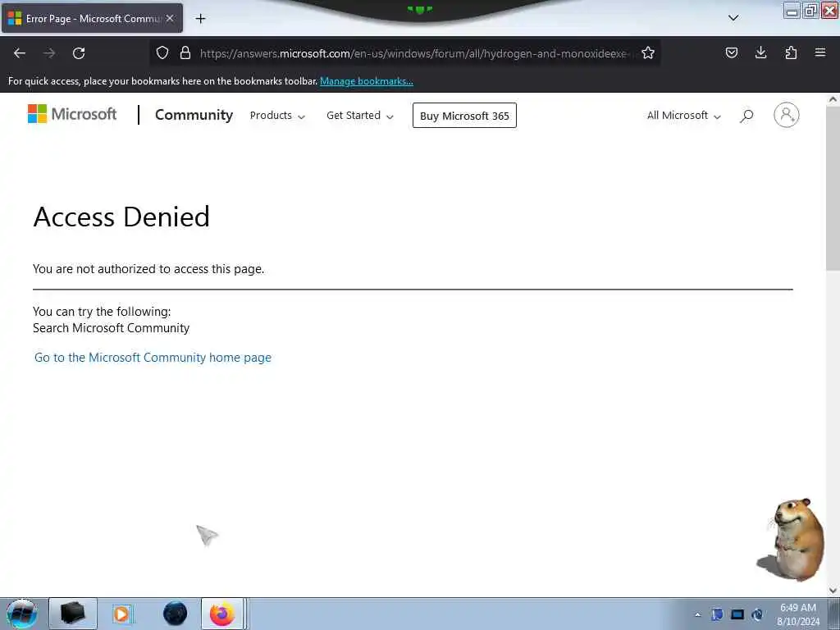Go to Community section link
This screenshot has height=630, width=840.
coord(194,115)
